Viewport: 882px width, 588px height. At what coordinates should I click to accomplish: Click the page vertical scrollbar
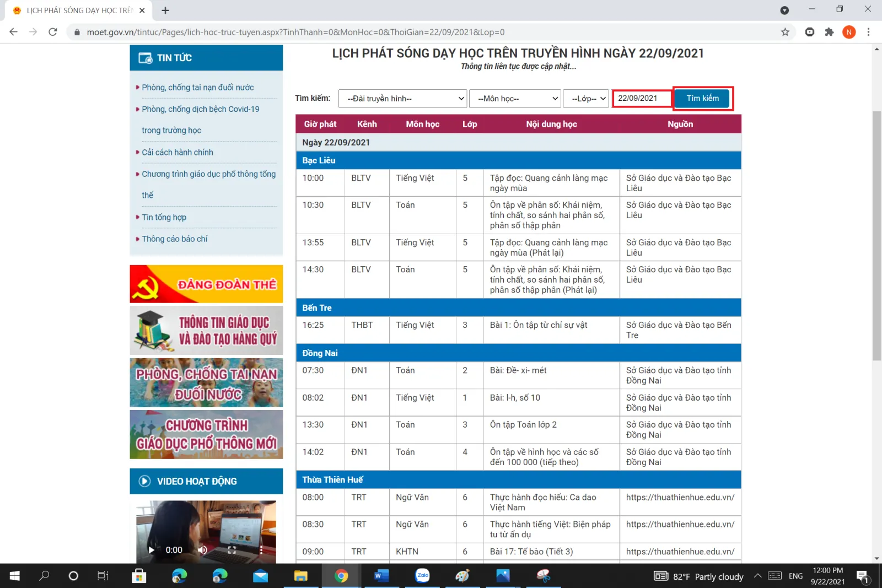click(876, 236)
